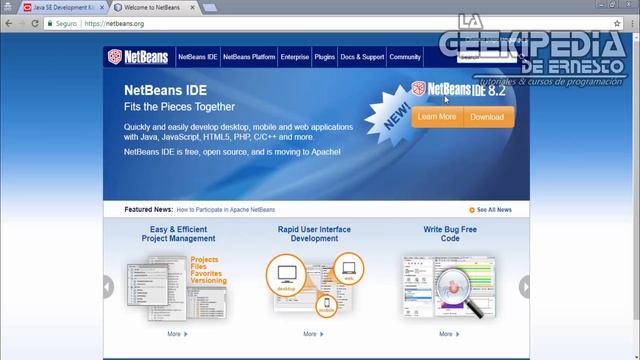Viewport: 640px width, 360px height.
Task: Show site security info via lock icon
Action: [x=50, y=24]
